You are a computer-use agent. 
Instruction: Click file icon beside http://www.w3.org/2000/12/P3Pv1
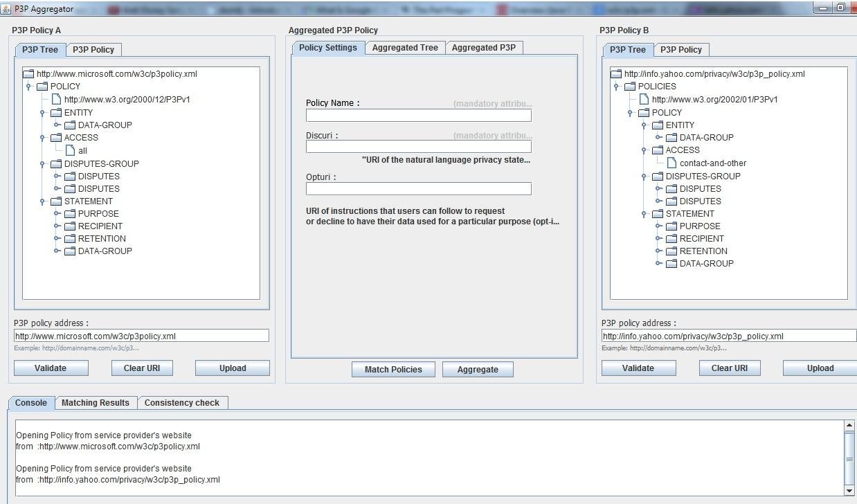[x=57, y=99]
